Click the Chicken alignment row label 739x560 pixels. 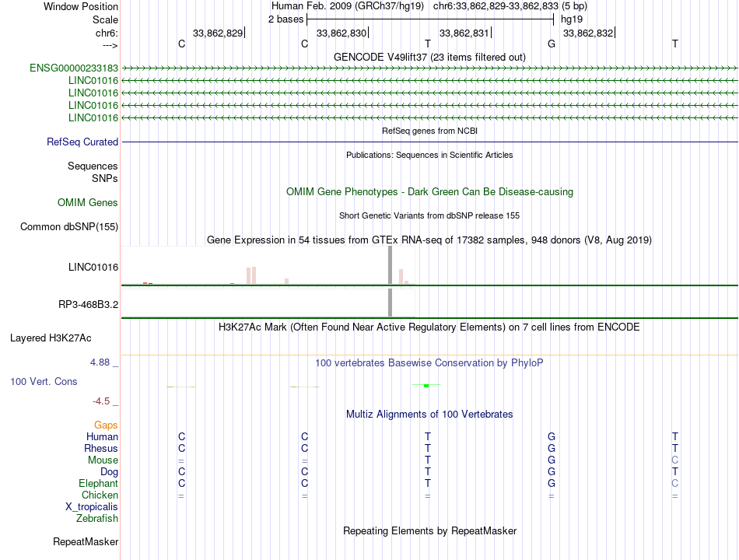click(100, 495)
